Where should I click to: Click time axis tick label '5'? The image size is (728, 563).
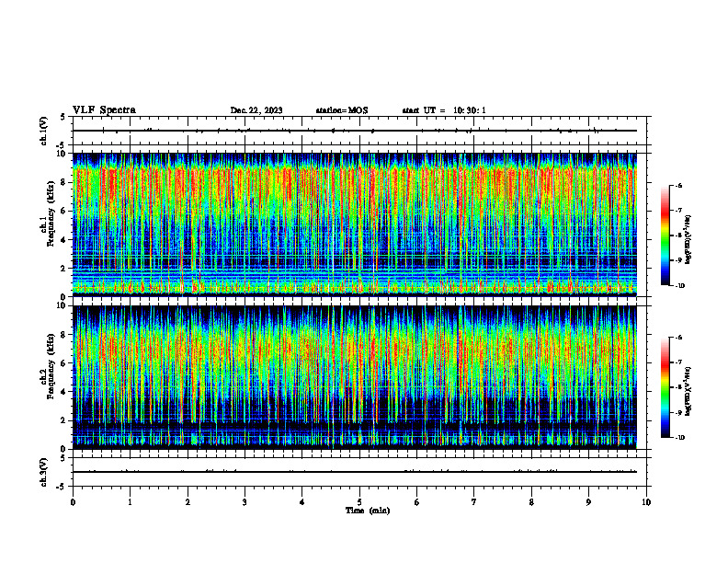pyautogui.click(x=359, y=502)
